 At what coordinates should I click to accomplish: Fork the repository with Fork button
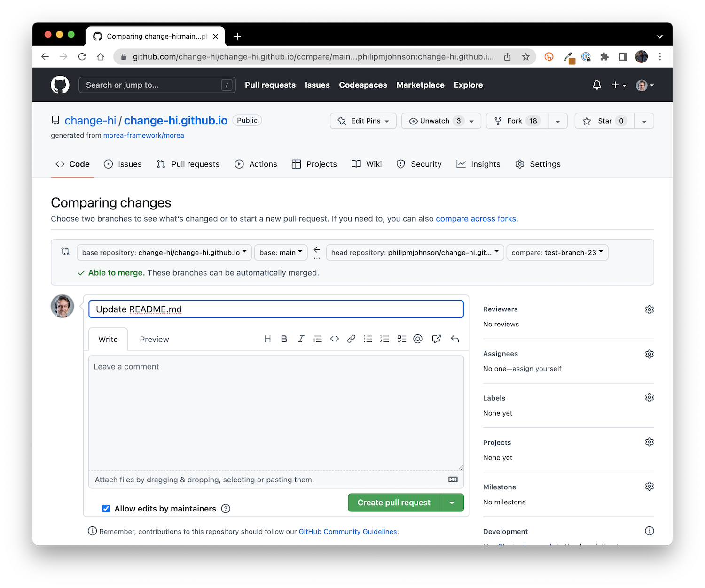tap(517, 121)
